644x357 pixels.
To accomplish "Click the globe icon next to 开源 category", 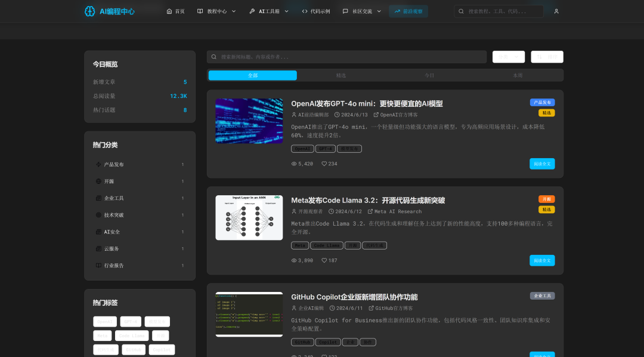I will pos(98,181).
